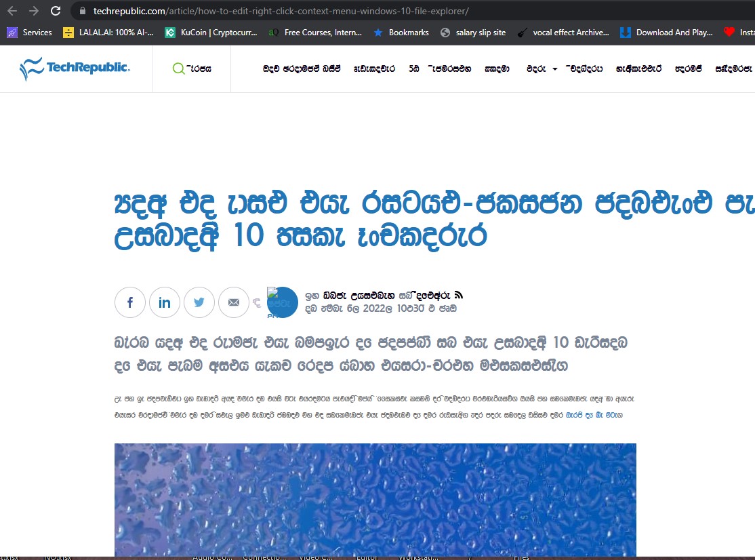Open the blue link ending the article paragraph

(594, 415)
